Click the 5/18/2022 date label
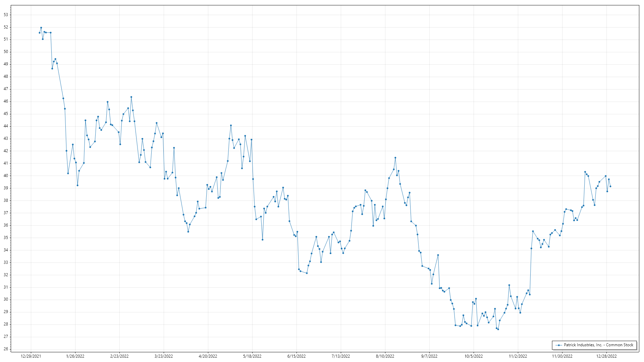This screenshot has height=362, width=644. [x=252, y=356]
